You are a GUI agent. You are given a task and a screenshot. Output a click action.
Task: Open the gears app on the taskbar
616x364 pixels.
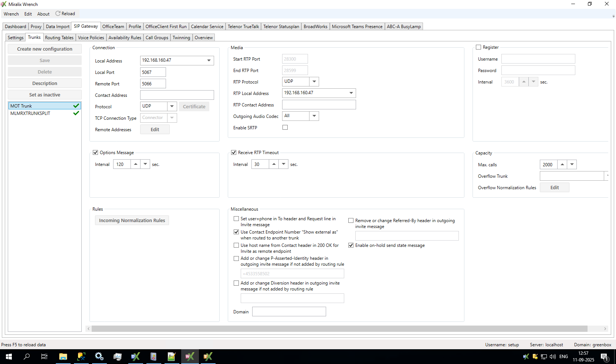pos(99,357)
